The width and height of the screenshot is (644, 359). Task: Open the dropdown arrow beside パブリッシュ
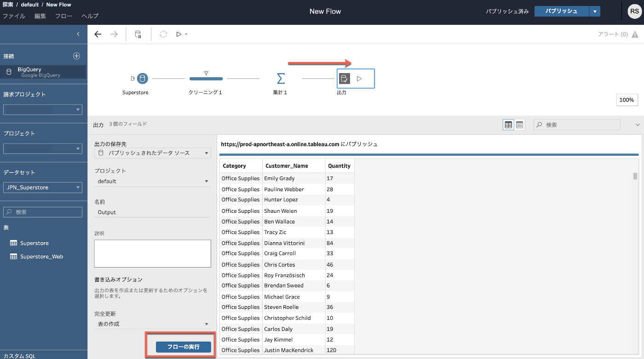tap(595, 11)
